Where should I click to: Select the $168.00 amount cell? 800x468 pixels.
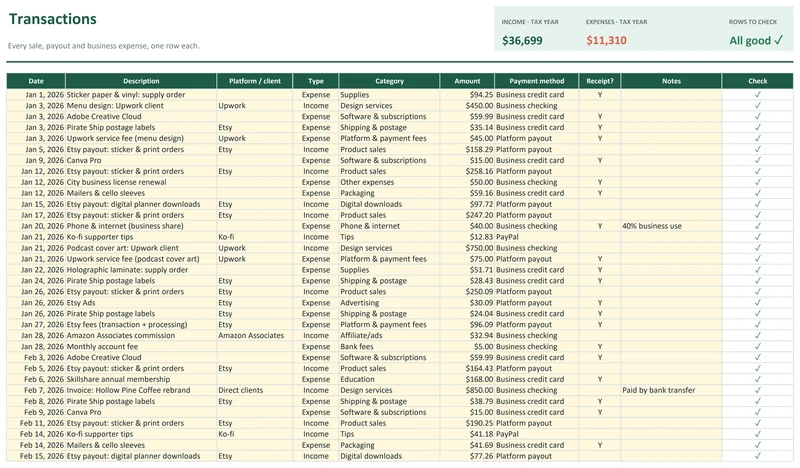[x=467, y=379]
